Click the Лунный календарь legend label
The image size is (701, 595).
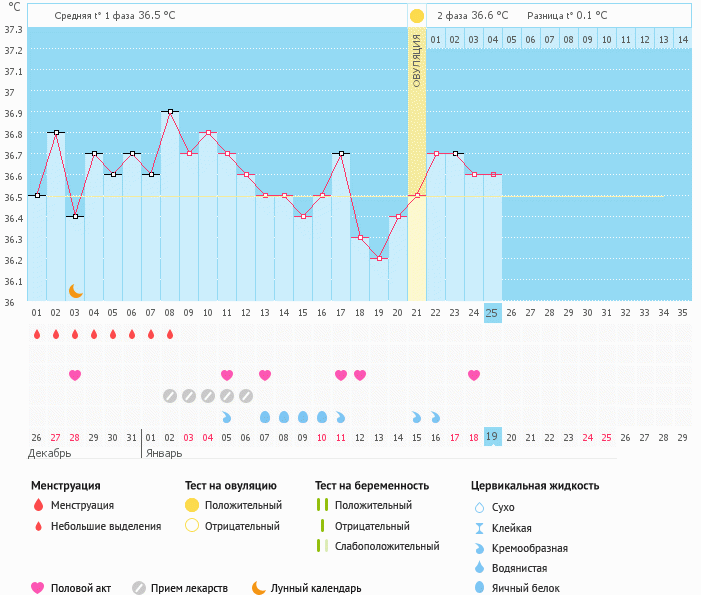(x=316, y=588)
